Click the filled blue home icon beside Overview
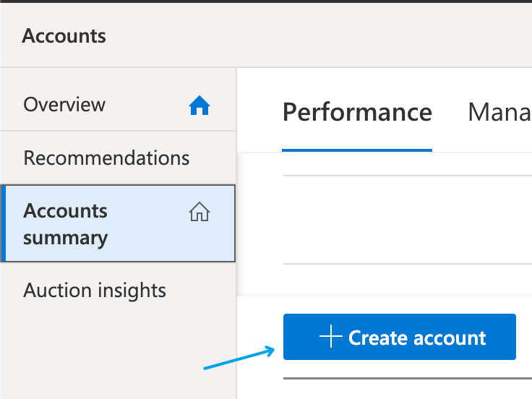The width and height of the screenshot is (532, 399). click(199, 106)
